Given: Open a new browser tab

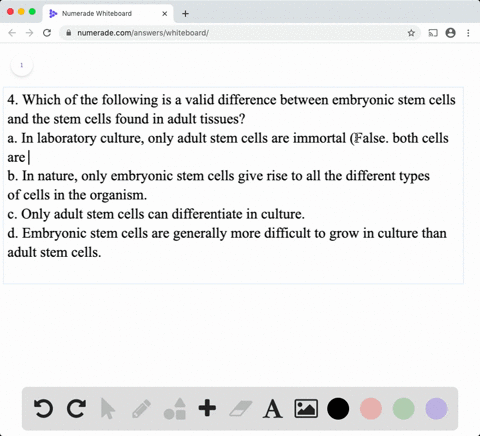Looking at the screenshot, I should click(186, 13).
